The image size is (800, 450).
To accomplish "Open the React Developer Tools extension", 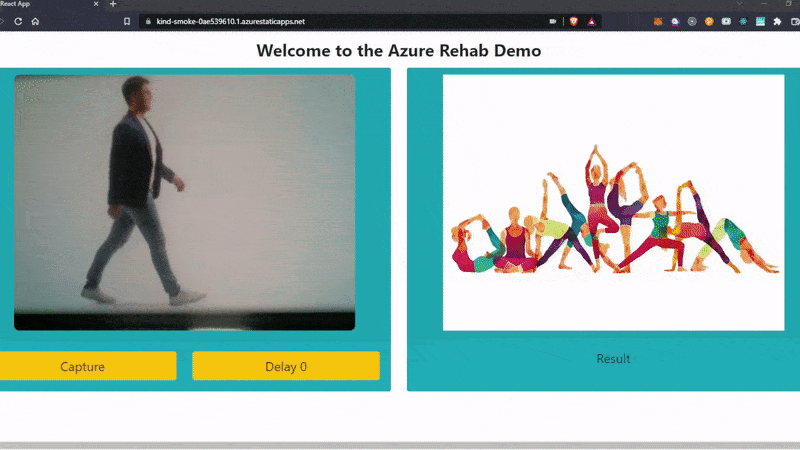I will (743, 21).
